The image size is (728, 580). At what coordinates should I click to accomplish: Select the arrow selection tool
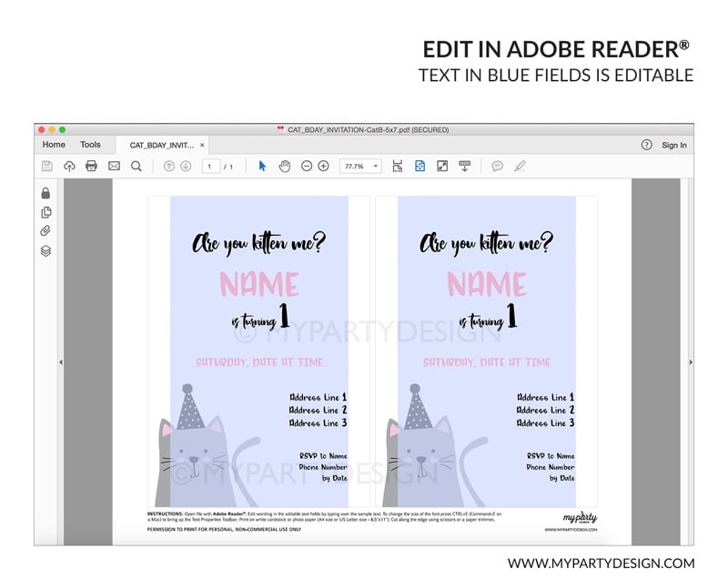tap(263, 166)
